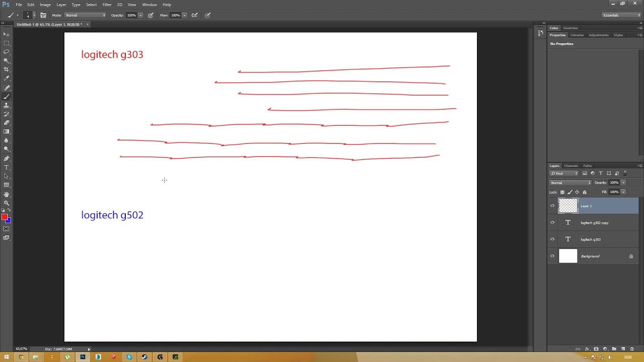Toggle pressure for opacity
The height and width of the screenshot is (362, 644).
150,15
